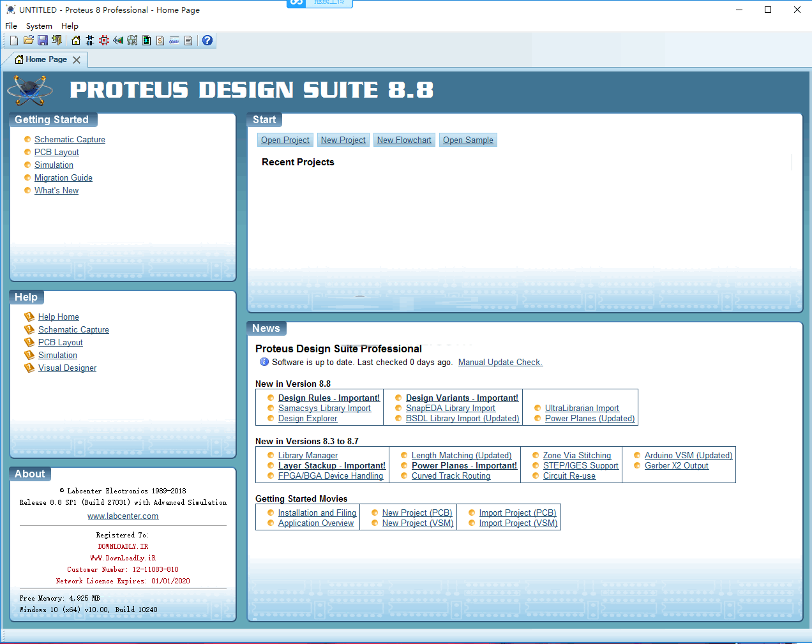Open the File menu
812x644 pixels.
[11, 26]
